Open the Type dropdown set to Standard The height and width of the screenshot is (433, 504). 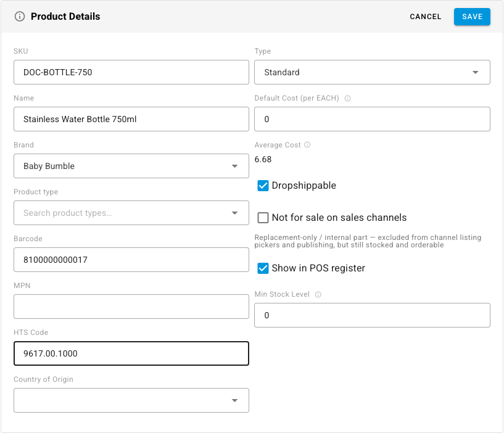[x=372, y=72]
